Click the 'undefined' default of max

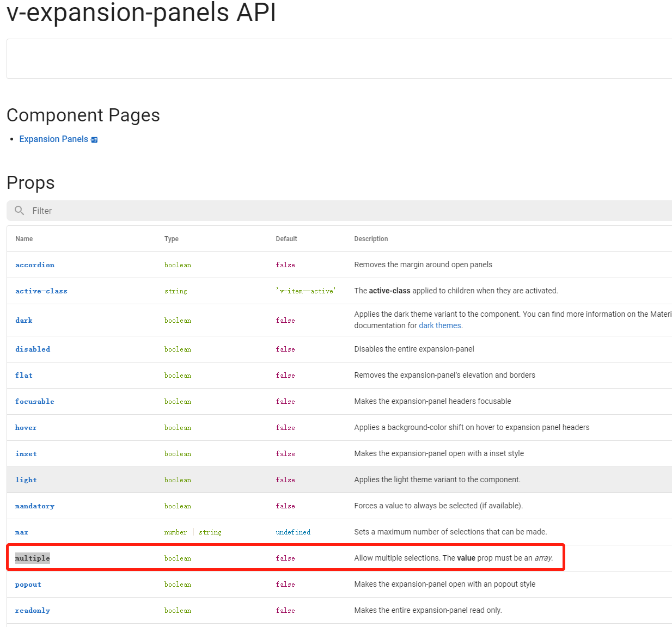coord(293,532)
